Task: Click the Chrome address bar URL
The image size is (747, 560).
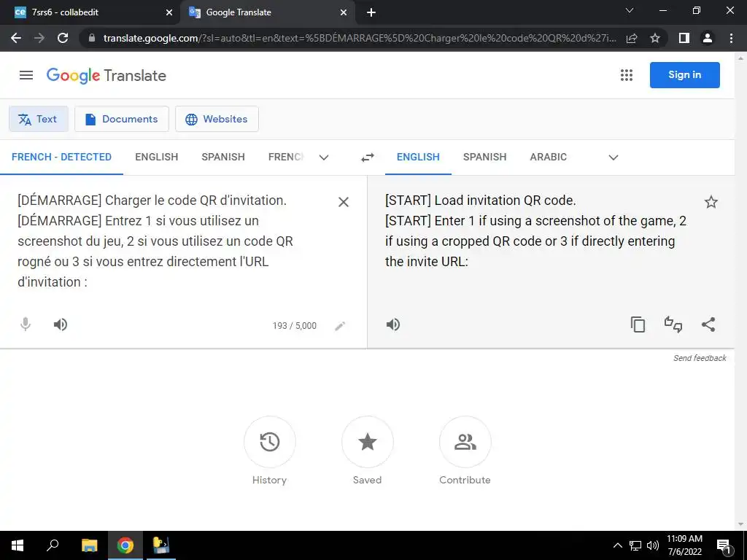Action: [x=360, y=38]
